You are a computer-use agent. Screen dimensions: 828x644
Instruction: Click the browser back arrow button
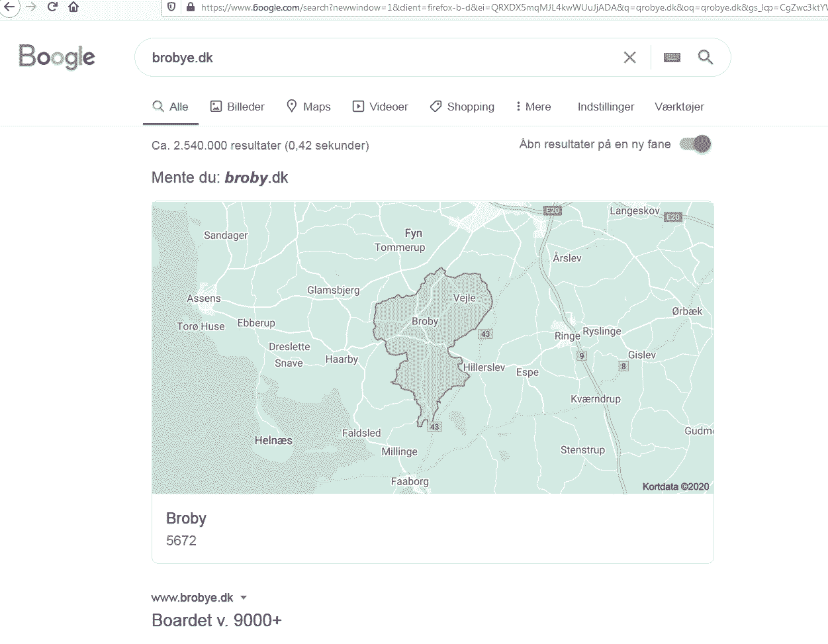9,7
